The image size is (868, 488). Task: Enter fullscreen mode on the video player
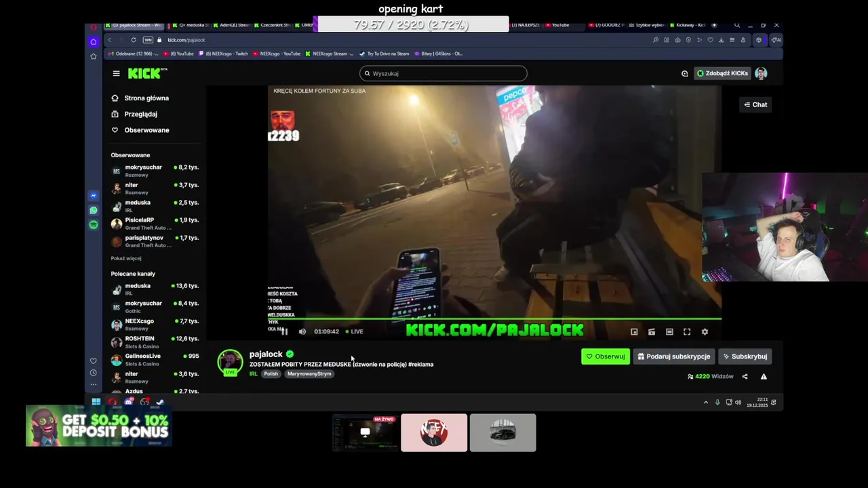(687, 331)
